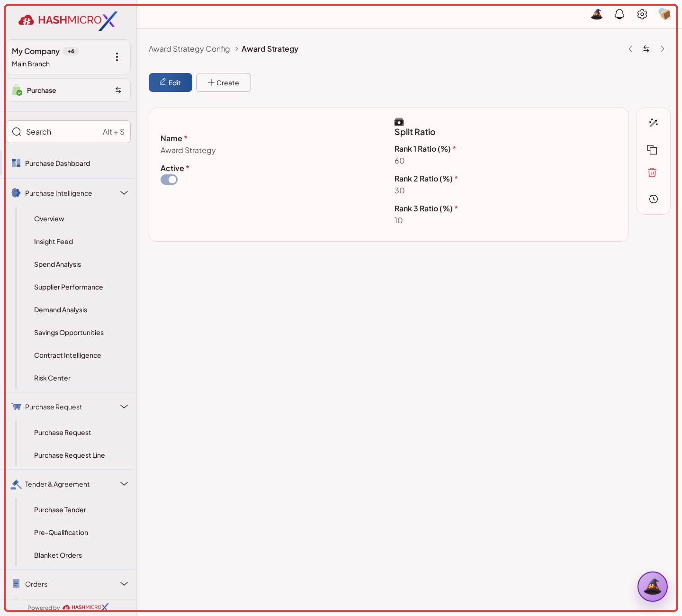Open Purchase Dashboard menu item
The width and height of the screenshot is (682, 616).
tap(57, 163)
